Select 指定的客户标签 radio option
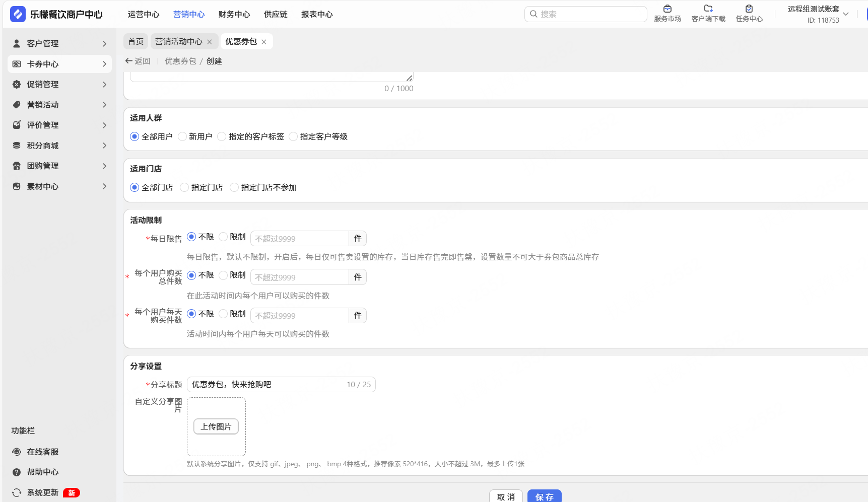Viewport: 868px width, 502px height. [x=222, y=136]
